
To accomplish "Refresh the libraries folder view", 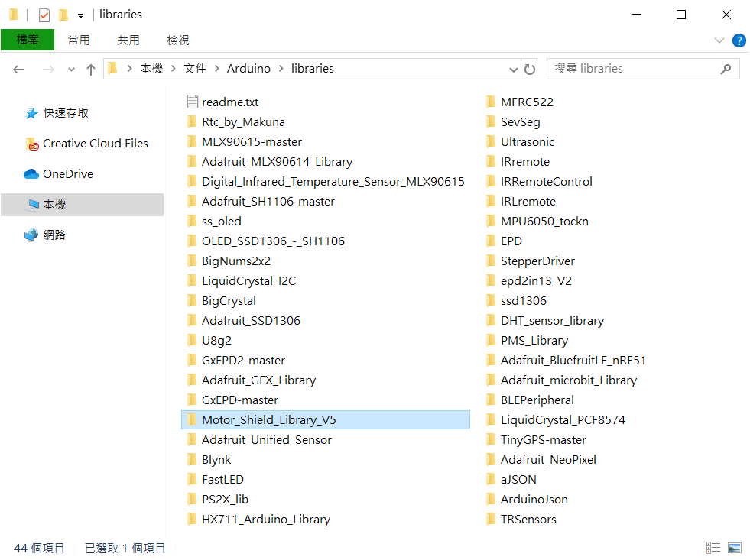I will click(x=530, y=70).
